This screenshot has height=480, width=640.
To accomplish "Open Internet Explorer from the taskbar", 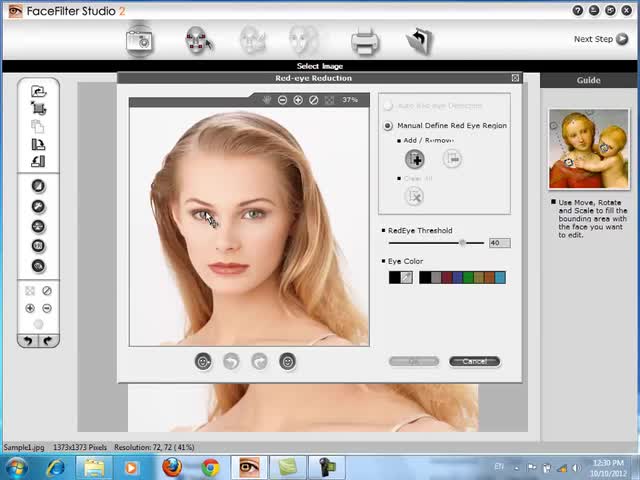I will pyautogui.click(x=56, y=468).
